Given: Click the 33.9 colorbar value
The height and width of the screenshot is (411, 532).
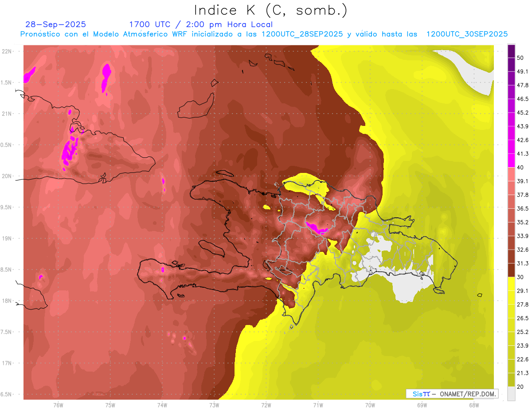Looking at the screenshot, I should pyautogui.click(x=523, y=236).
